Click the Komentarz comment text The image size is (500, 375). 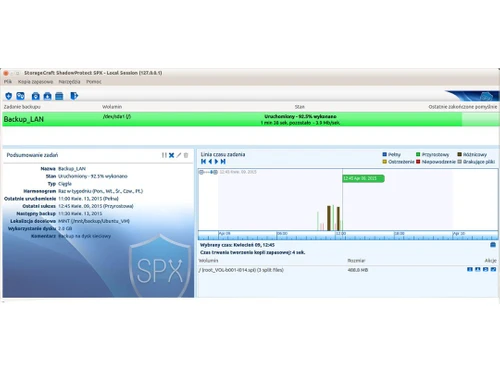pos(84,236)
